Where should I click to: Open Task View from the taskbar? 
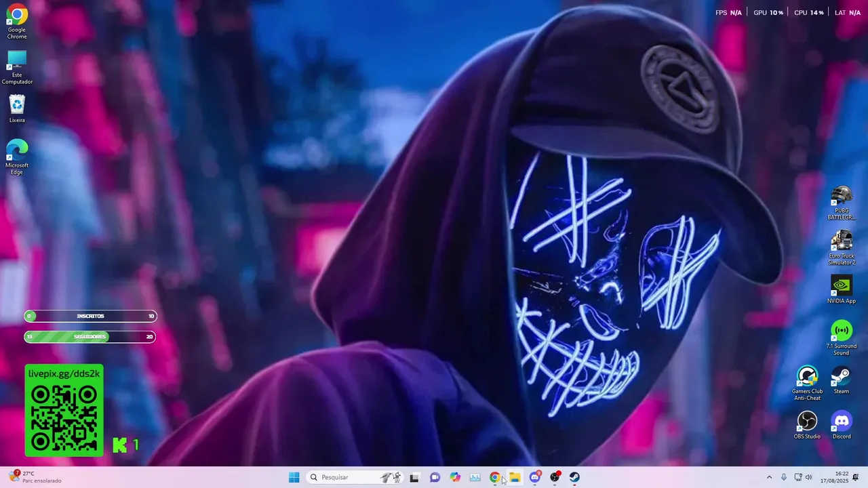coord(414,477)
